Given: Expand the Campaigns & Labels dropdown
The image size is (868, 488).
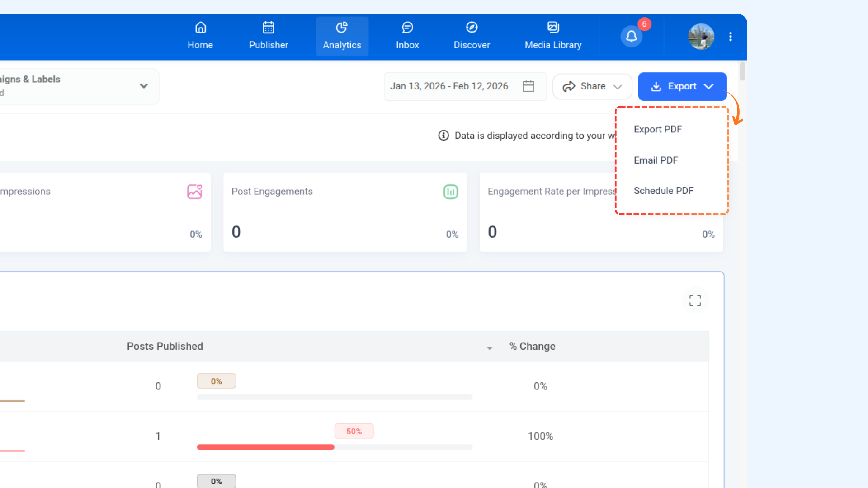Looking at the screenshot, I should 144,86.
